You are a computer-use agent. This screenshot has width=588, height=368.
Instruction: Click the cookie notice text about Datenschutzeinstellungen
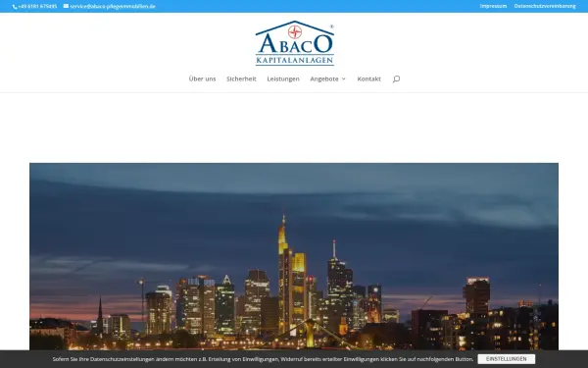[x=263, y=359]
